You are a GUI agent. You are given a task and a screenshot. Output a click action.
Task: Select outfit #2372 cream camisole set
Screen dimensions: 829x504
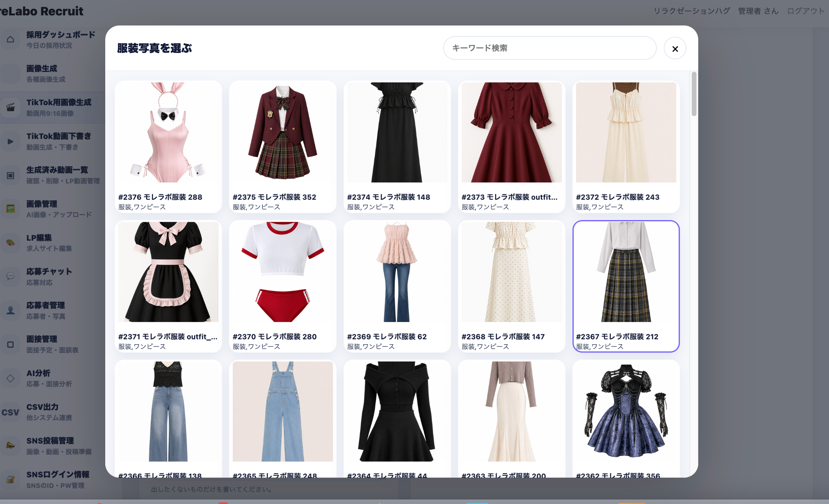pyautogui.click(x=626, y=147)
